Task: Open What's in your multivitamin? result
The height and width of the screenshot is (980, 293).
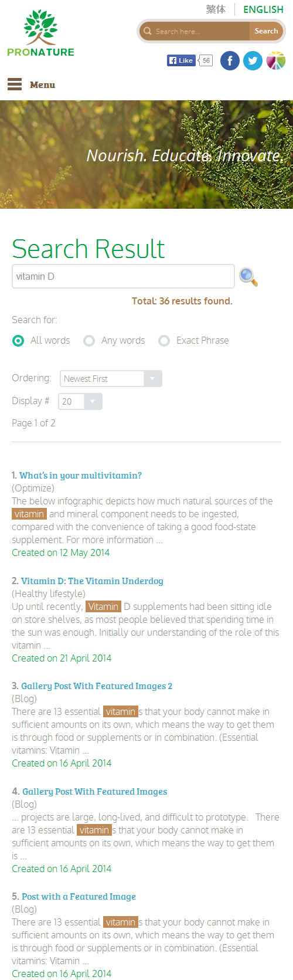Action: pyautogui.click(x=80, y=476)
